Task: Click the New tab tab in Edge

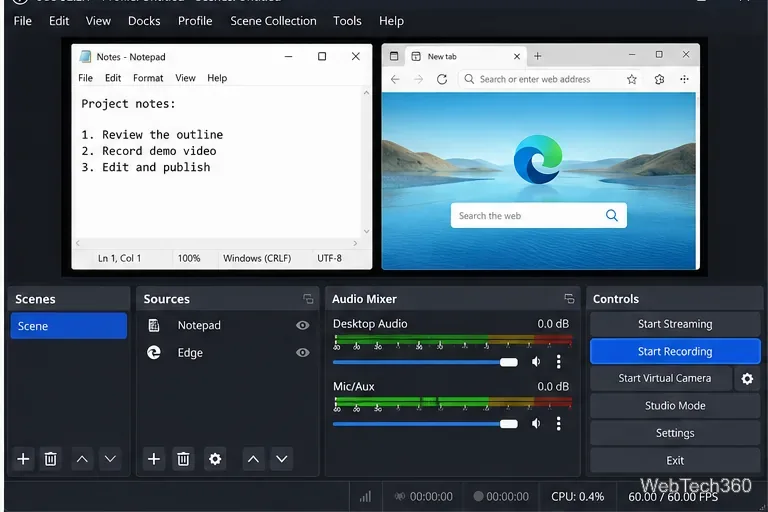Action: click(x=466, y=56)
